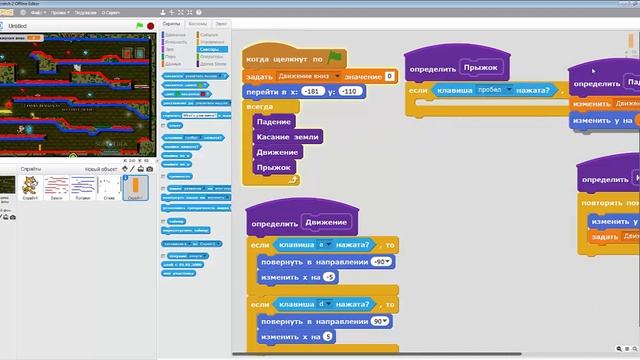Click y value field -110 in go-to block
Screen dimensions: 640x360
(x=350, y=91)
